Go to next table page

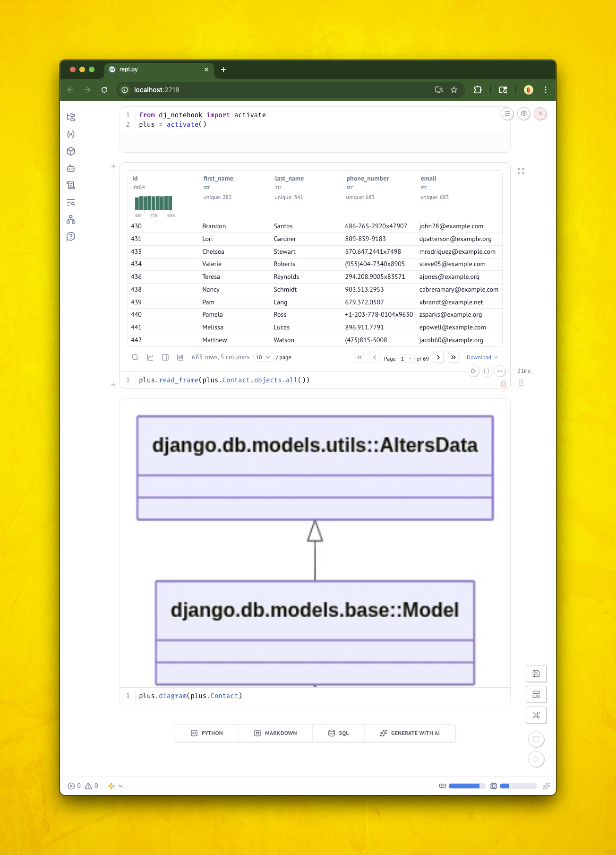pyautogui.click(x=438, y=357)
